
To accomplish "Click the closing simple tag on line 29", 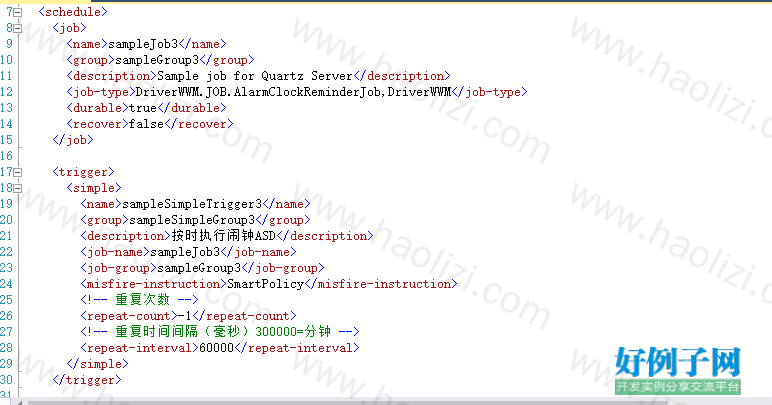I will tap(97, 364).
